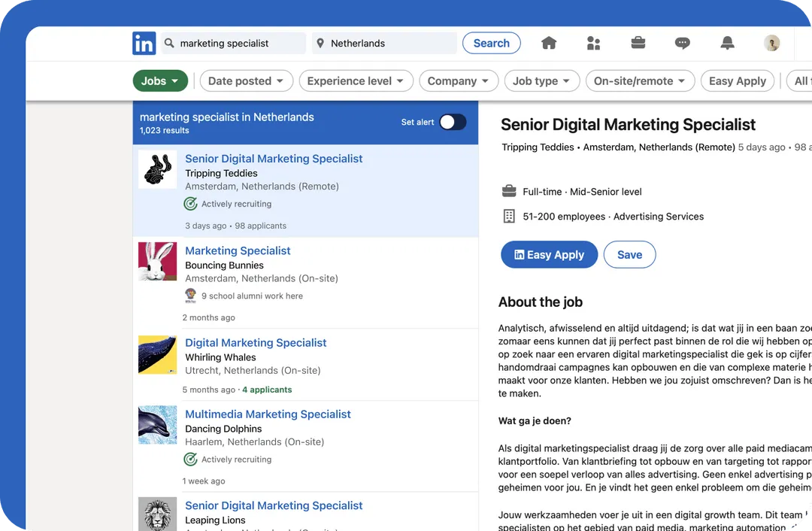Open the Jobs briefcase icon

point(638,42)
